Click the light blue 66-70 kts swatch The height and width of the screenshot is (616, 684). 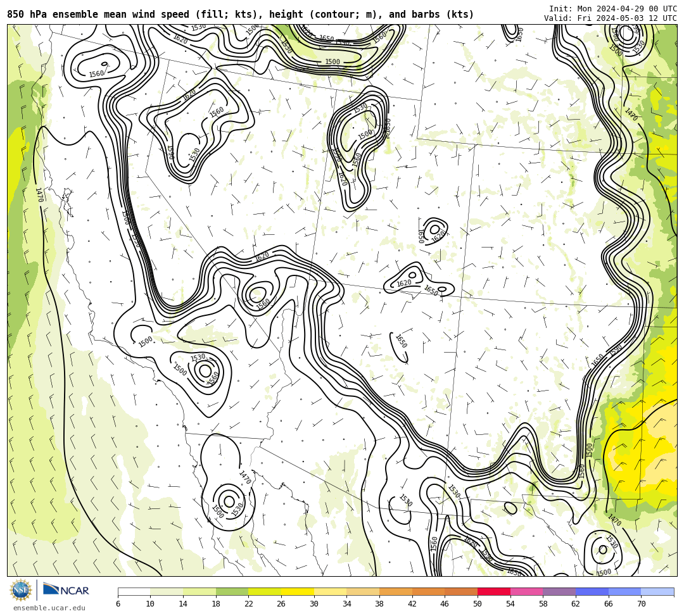(x=624, y=591)
